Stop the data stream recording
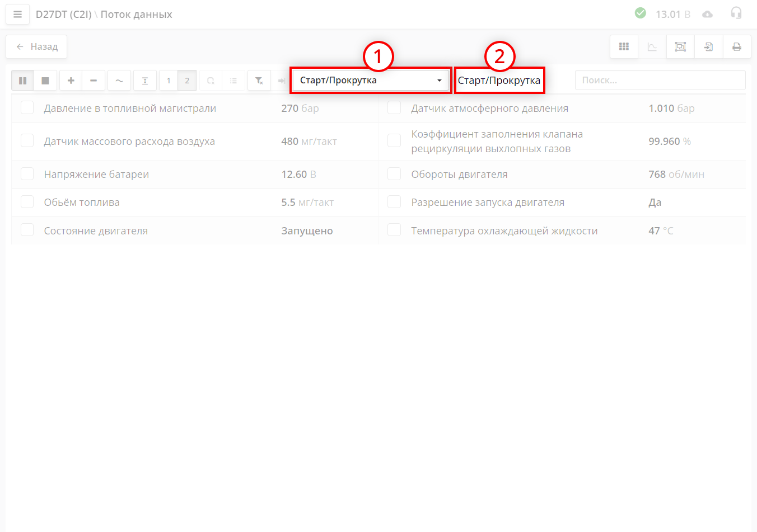The height and width of the screenshot is (532, 757). click(45, 81)
